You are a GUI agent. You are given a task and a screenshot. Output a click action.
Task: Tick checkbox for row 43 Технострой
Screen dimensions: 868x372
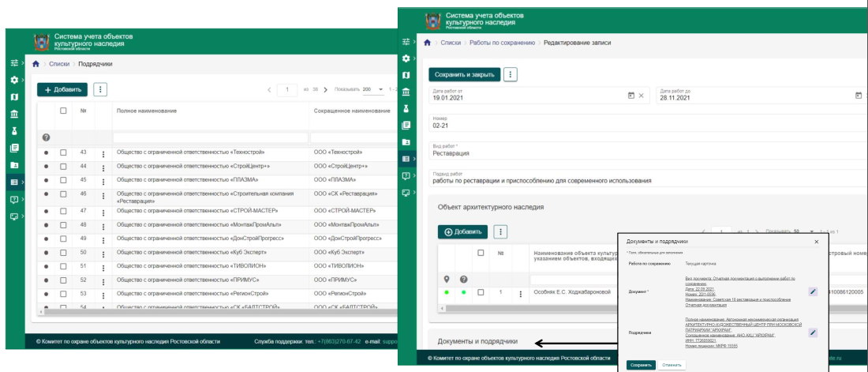pos(64,152)
